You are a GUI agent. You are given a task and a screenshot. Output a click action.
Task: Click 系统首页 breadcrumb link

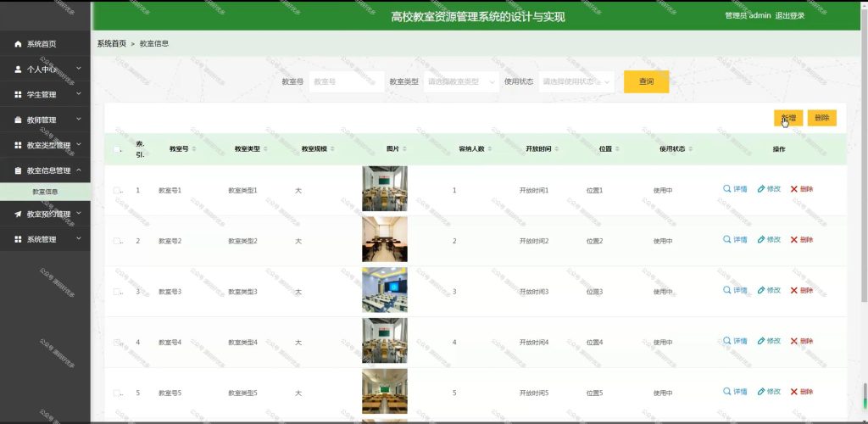tap(112, 44)
